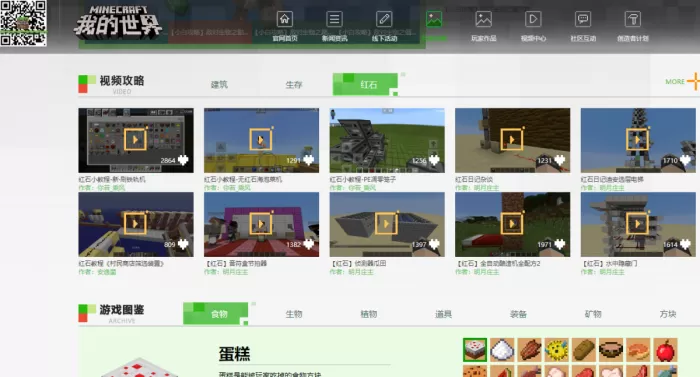Like the video showing 1231 hearts
This screenshot has height=377, width=700.
coord(560,160)
